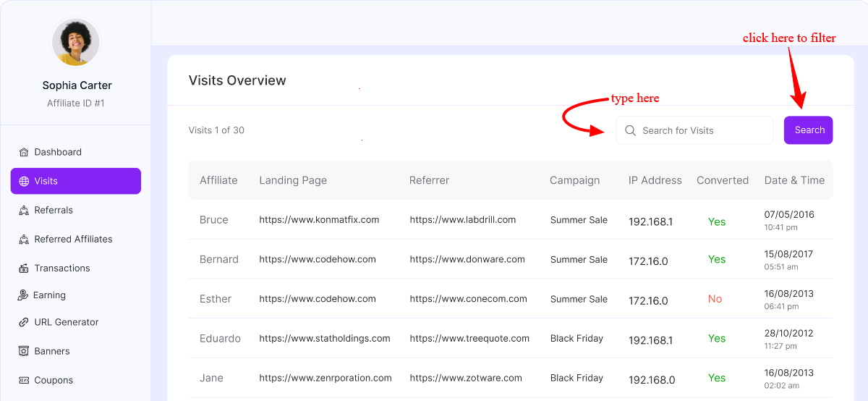Click the Dashboard home icon
Screen dimensions: 868x401
[24, 152]
